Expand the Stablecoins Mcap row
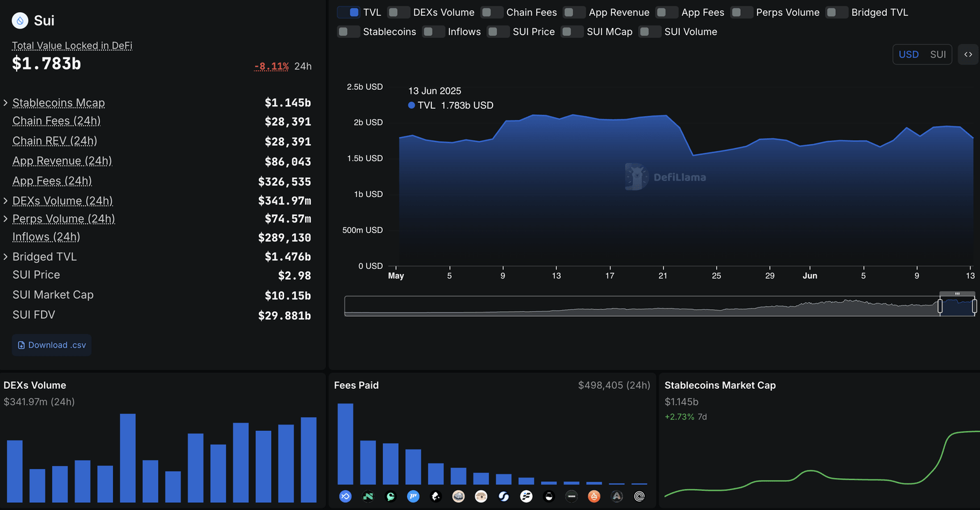 click(6, 103)
